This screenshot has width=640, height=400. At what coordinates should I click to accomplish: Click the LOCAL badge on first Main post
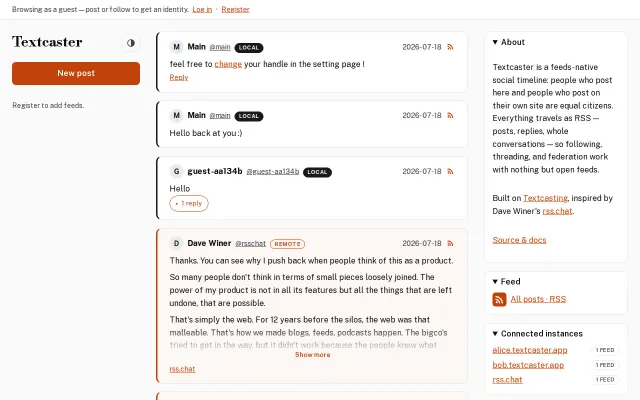point(249,48)
